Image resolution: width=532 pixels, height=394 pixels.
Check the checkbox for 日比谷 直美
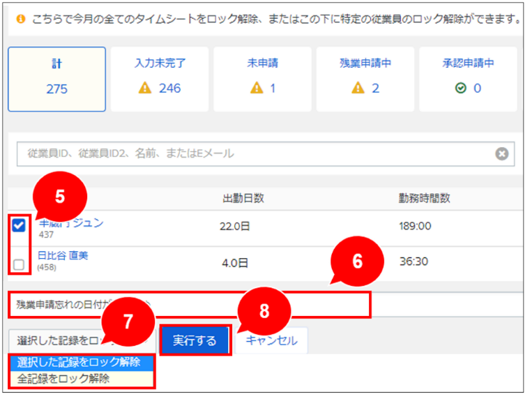20,264
